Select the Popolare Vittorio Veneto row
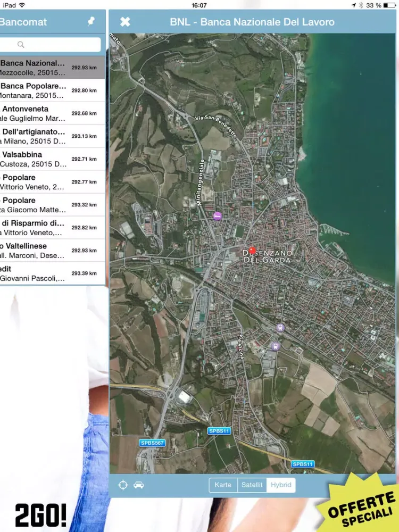399x532 pixels. [x=53, y=182]
